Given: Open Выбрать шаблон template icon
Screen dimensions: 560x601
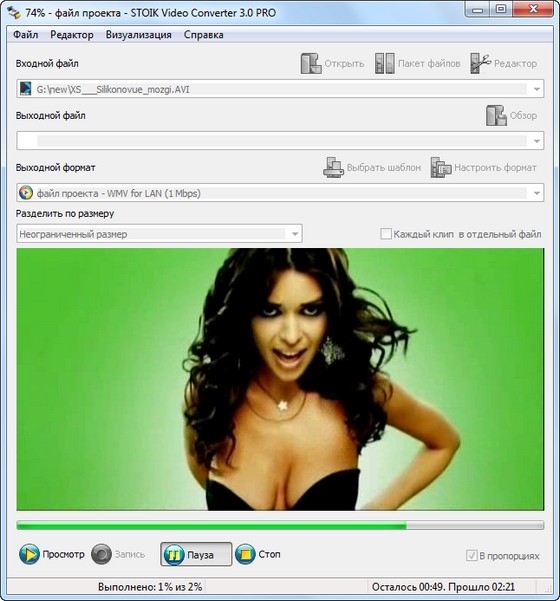Looking at the screenshot, I should (x=333, y=167).
